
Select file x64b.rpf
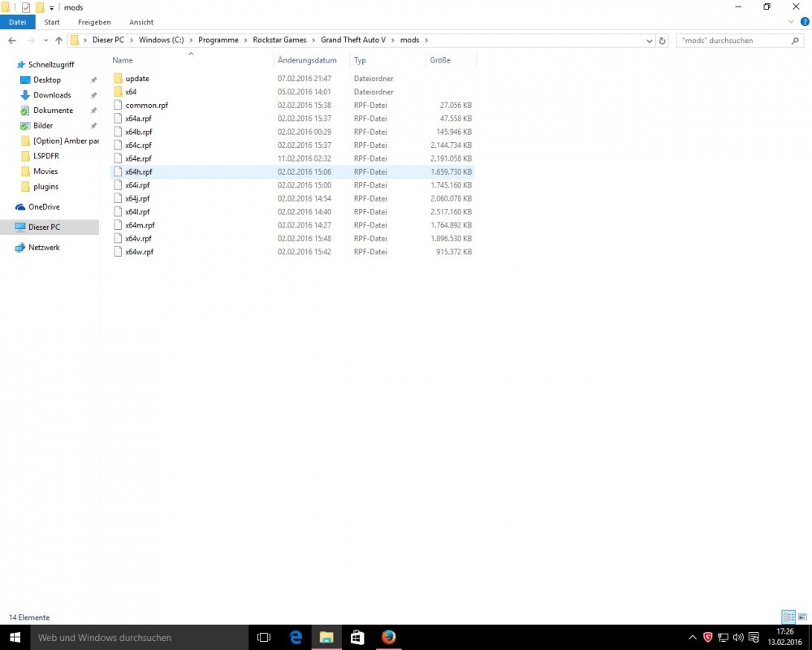138,132
